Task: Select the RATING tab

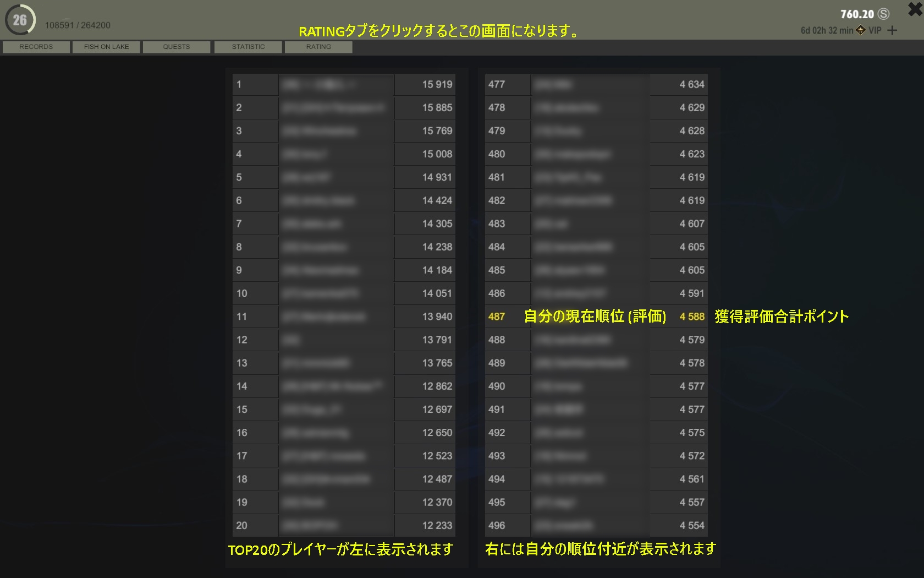Action: [318, 47]
